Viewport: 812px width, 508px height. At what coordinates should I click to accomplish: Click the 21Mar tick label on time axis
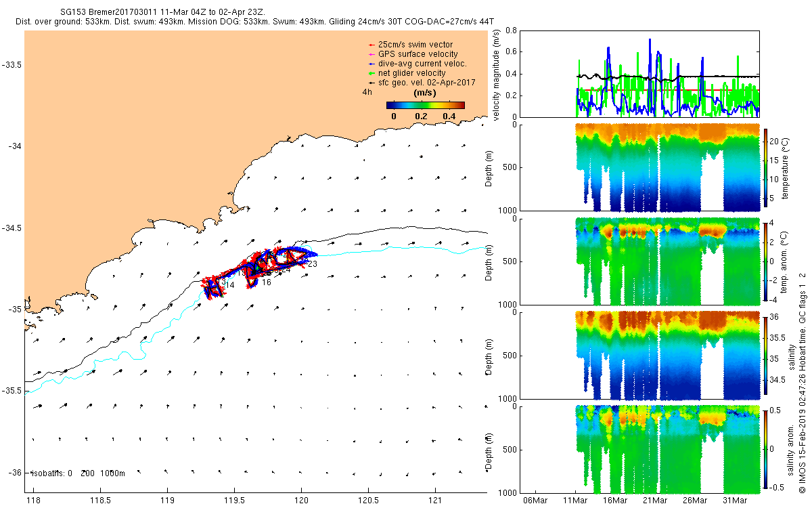click(x=654, y=501)
